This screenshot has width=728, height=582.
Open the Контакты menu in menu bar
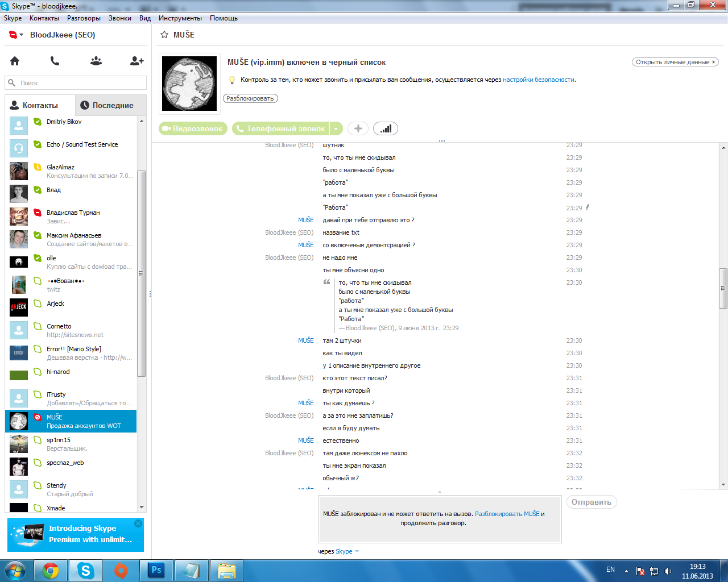click(44, 18)
